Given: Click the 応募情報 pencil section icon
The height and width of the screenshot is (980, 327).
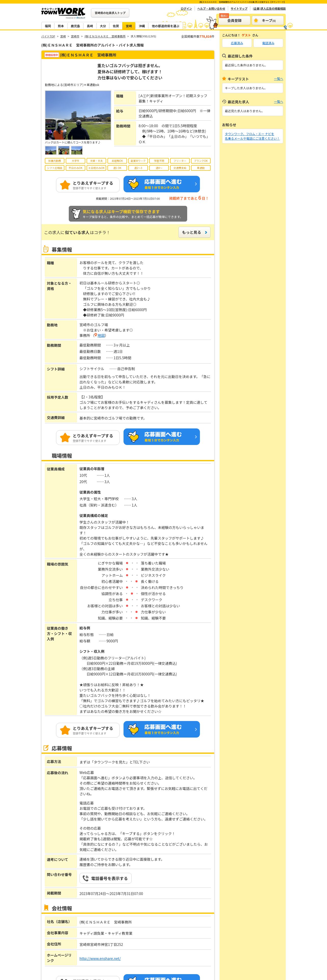Looking at the screenshot, I should 46,748.
